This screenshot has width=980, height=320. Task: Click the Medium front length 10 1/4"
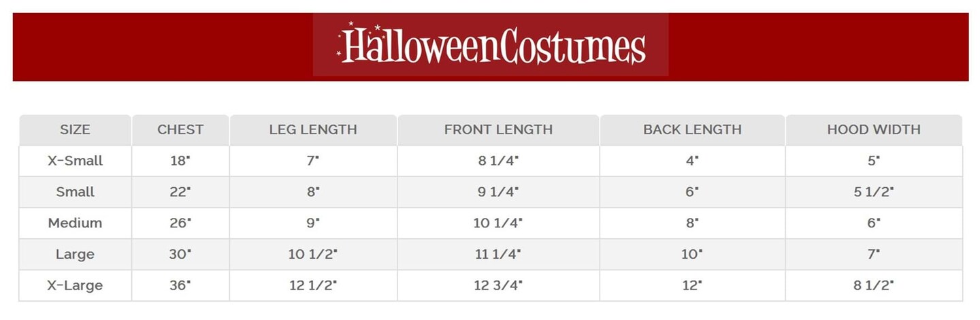click(497, 223)
